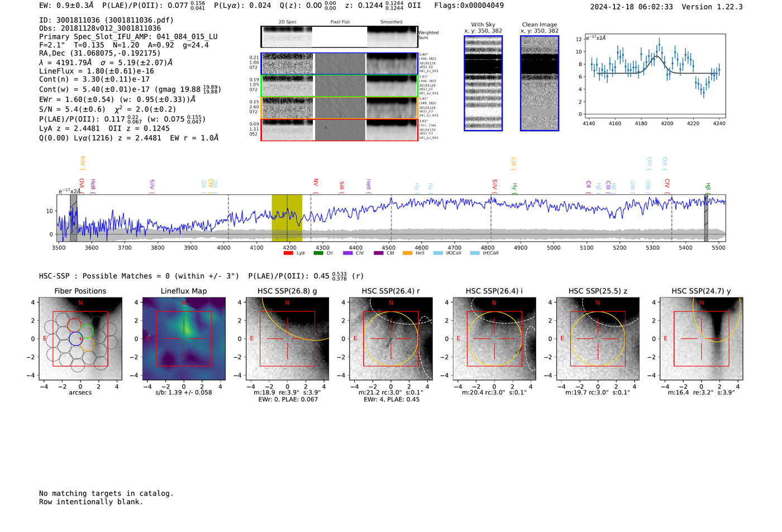Image resolution: width=782 pixels, height=532 pixels.
Task: Select the CIV purple legend swatch
Action: click(348, 253)
